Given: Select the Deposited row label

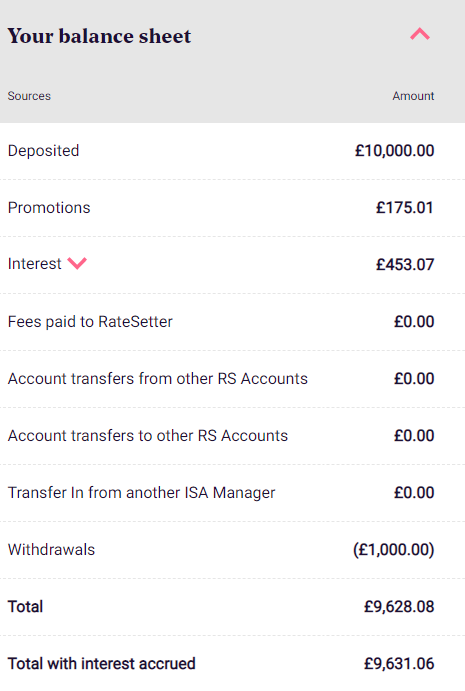Looking at the screenshot, I should pyautogui.click(x=44, y=151).
